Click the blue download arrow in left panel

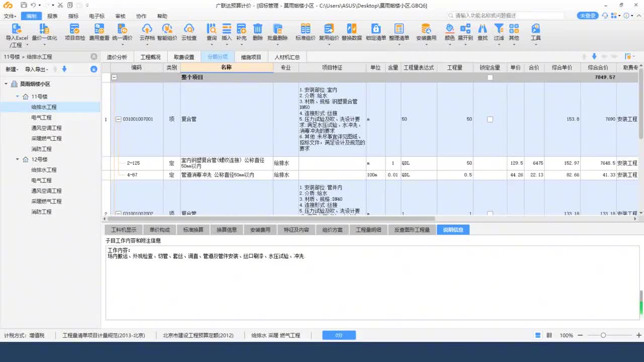pos(94,69)
